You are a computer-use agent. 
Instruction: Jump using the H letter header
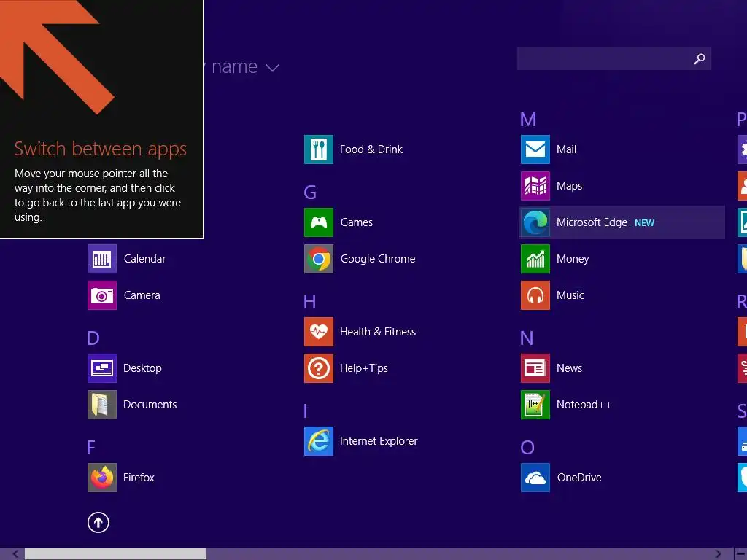pos(309,302)
